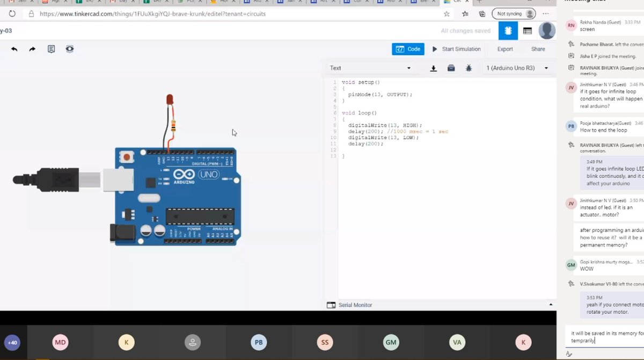Viewport: 644px width, 360px height.
Task: Reload the browser page
Action: pos(12,14)
